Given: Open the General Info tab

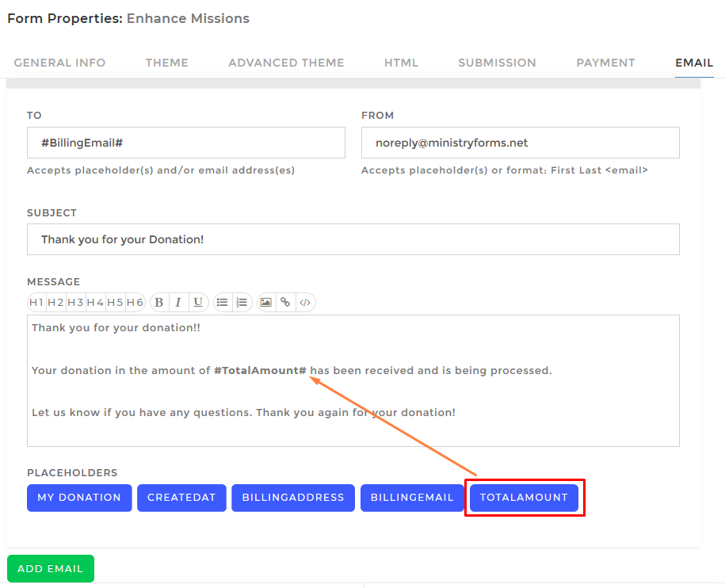Looking at the screenshot, I should (59, 63).
